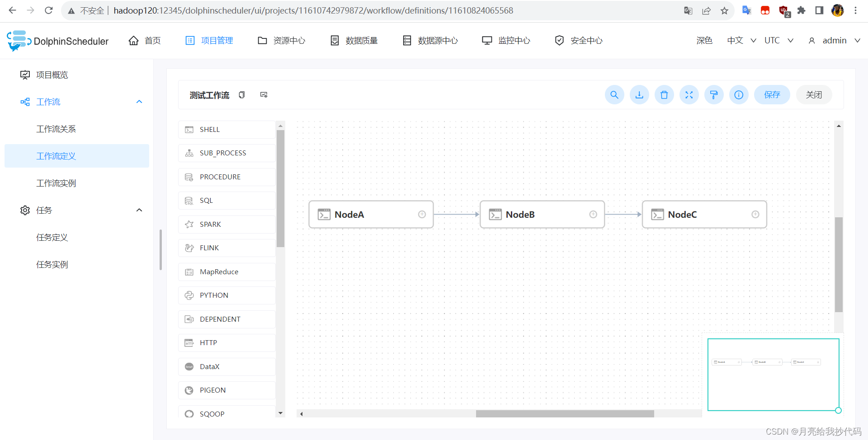
Task: Click the global params icon next to workflow name
Action: [x=264, y=95]
